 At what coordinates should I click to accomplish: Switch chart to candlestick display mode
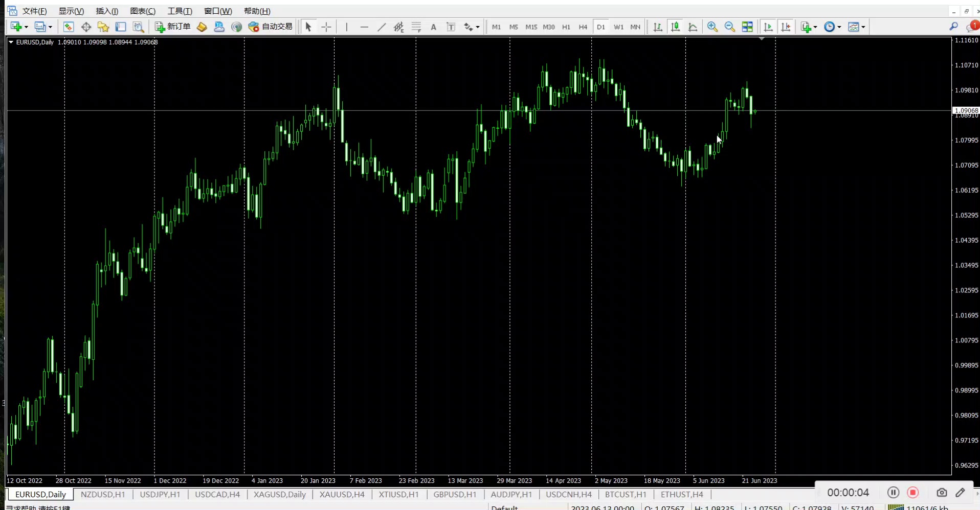coord(675,27)
